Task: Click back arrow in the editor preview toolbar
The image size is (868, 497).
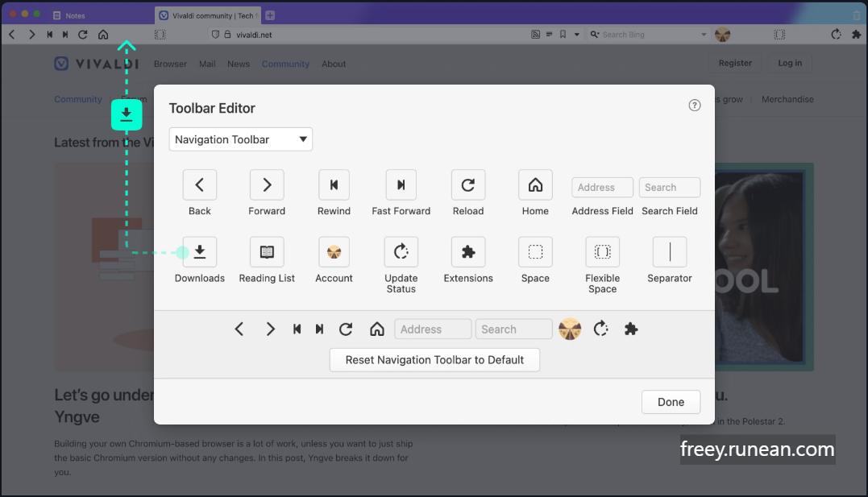Action: click(x=239, y=329)
